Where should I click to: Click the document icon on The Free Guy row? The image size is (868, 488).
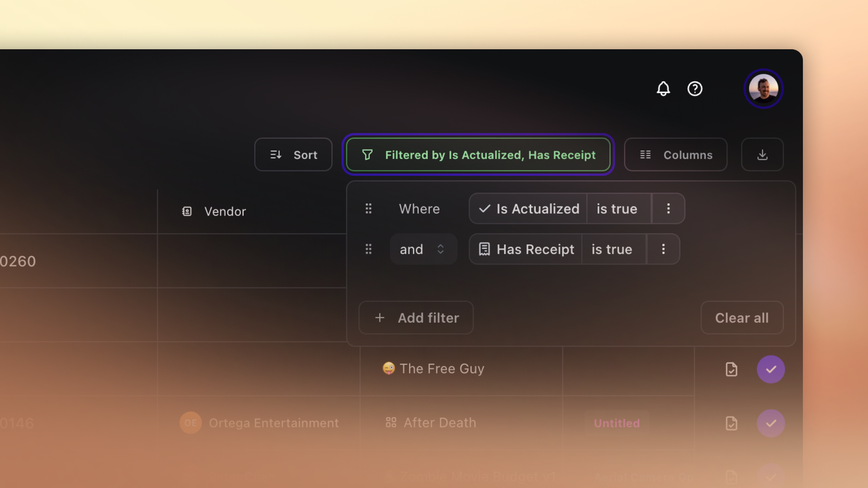point(731,369)
